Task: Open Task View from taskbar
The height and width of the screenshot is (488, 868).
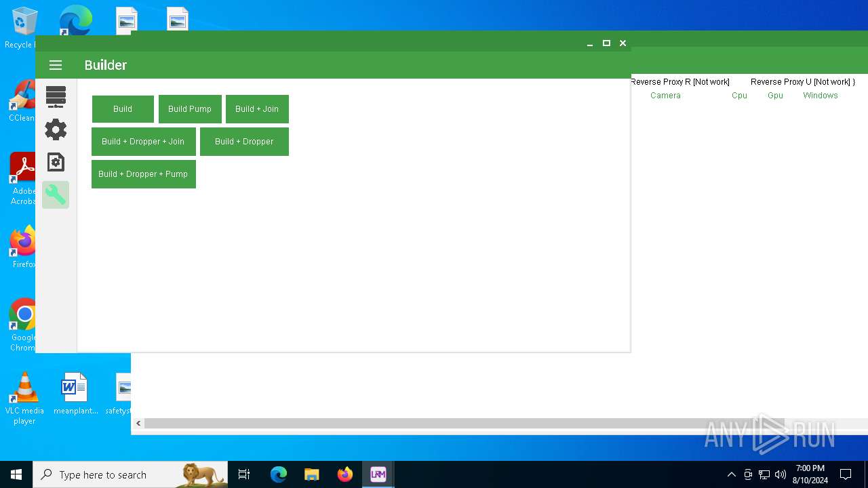Action: [244, 474]
